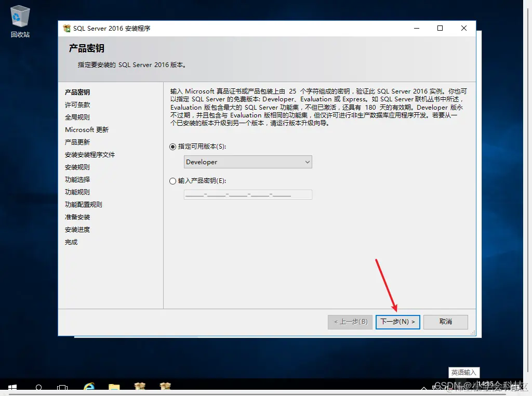Select the 安装规则 step in sidebar
The width and height of the screenshot is (532, 396).
[77, 167]
